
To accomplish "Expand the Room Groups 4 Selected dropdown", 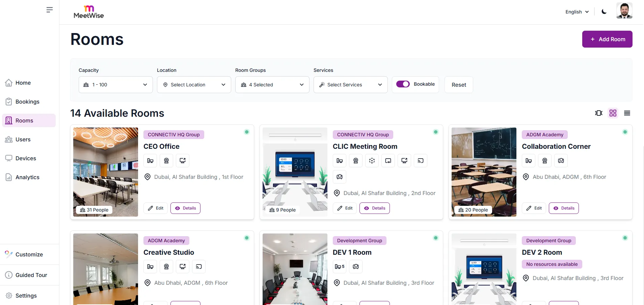I will click(272, 85).
